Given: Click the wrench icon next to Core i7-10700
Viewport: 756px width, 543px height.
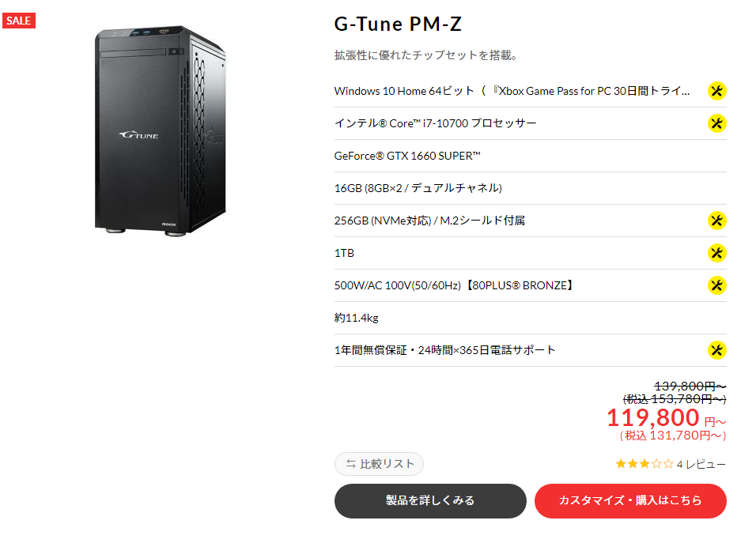Looking at the screenshot, I should (x=716, y=123).
